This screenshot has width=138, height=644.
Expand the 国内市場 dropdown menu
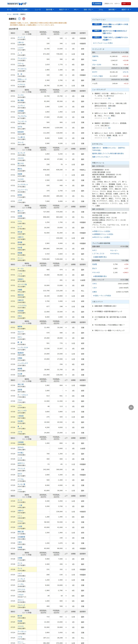(x=50, y=10)
